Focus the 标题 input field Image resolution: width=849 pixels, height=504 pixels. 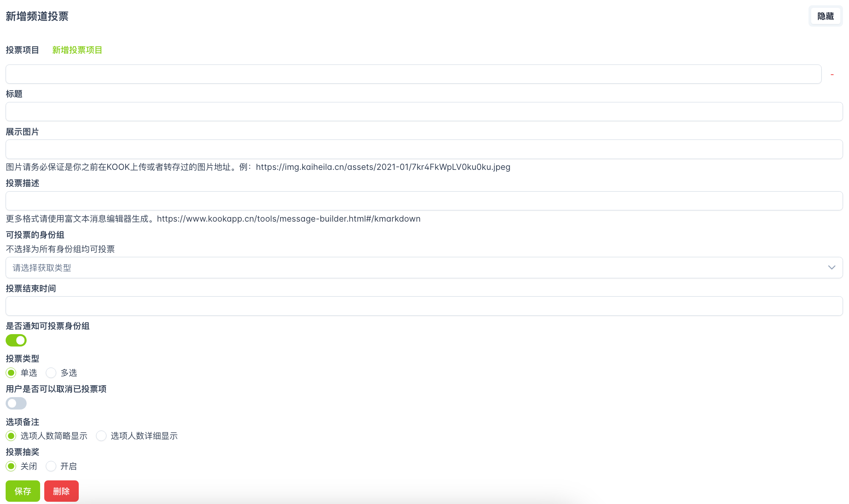pyautogui.click(x=424, y=111)
